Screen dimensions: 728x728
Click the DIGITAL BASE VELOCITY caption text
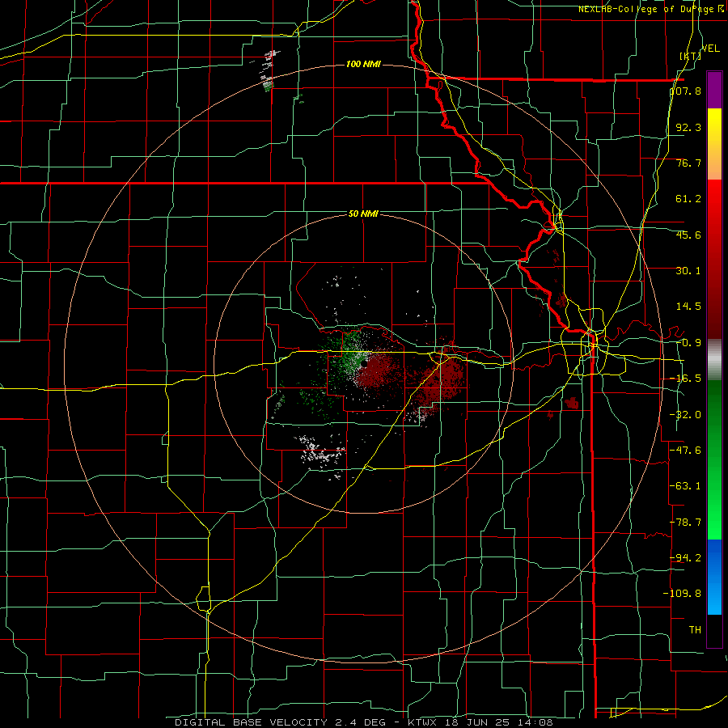click(252, 722)
